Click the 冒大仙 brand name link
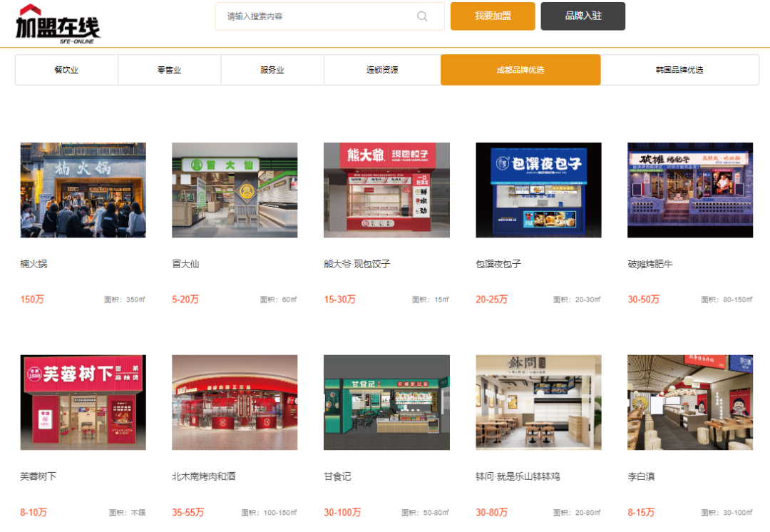770x532 pixels. (185, 264)
